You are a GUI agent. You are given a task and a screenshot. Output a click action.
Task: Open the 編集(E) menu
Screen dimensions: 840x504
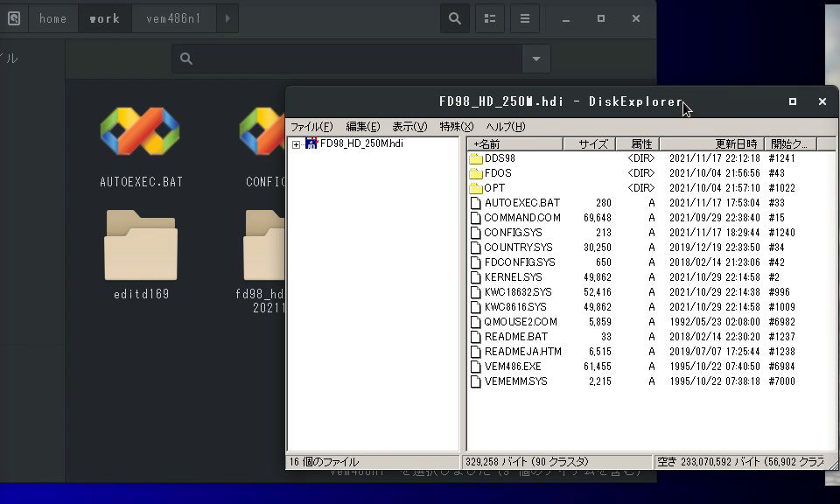pyautogui.click(x=362, y=127)
